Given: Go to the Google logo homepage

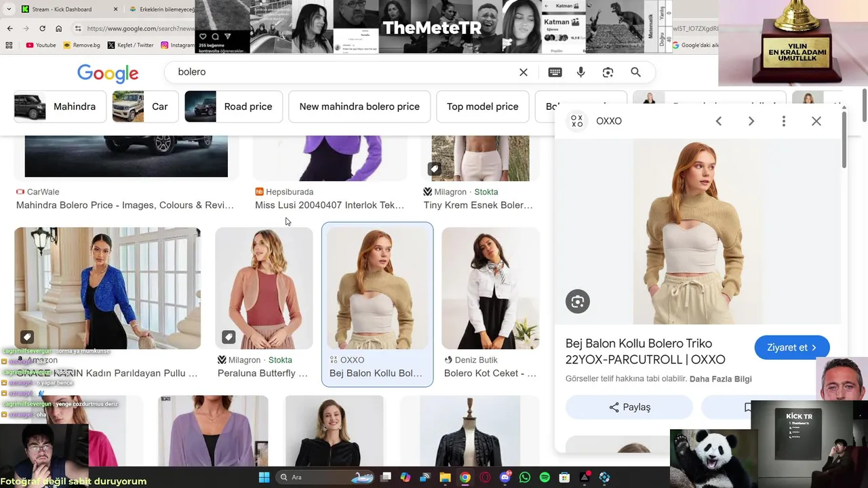Looking at the screenshot, I should coord(108,73).
